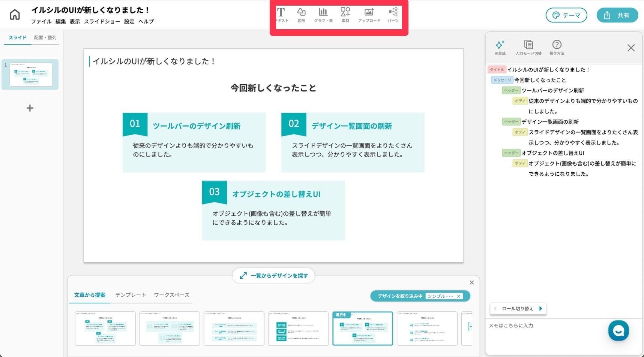The height and width of the screenshot is (357, 644).
Task: Add a new slide with plus
Action: 30,108
